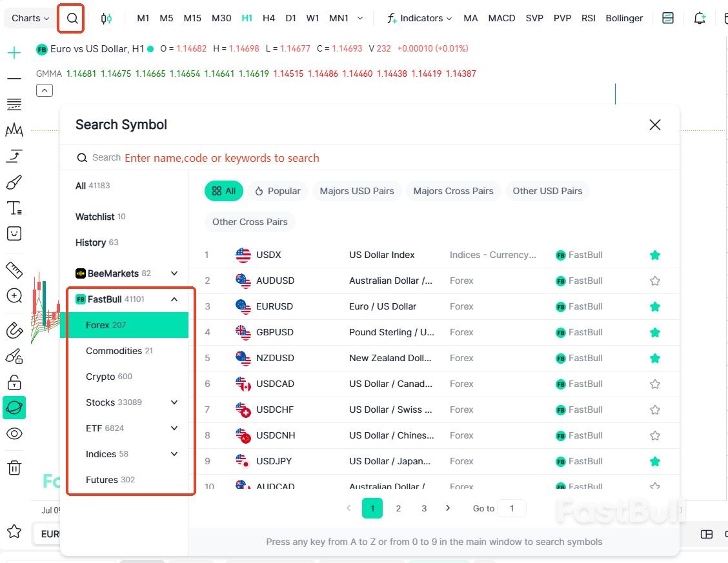Switch to the M15 timeframe

(192, 18)
